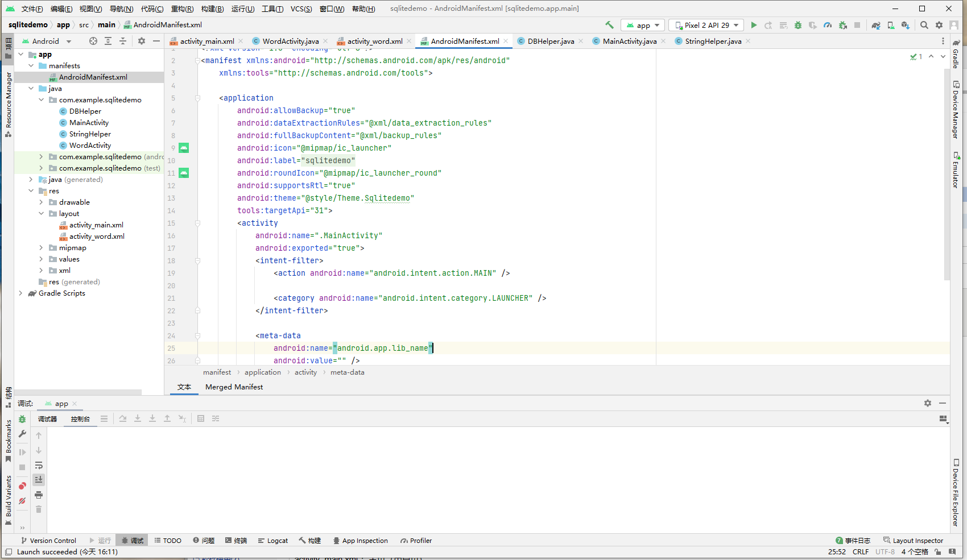Toggle Emulator tool window on right edge
The image size is (967, 560).
pyautogui.click(x=956, y=169)
